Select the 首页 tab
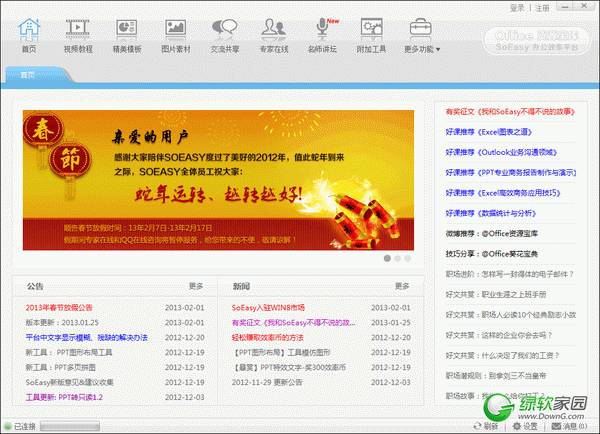Viewport: 600px width, 434px height. 28,75
